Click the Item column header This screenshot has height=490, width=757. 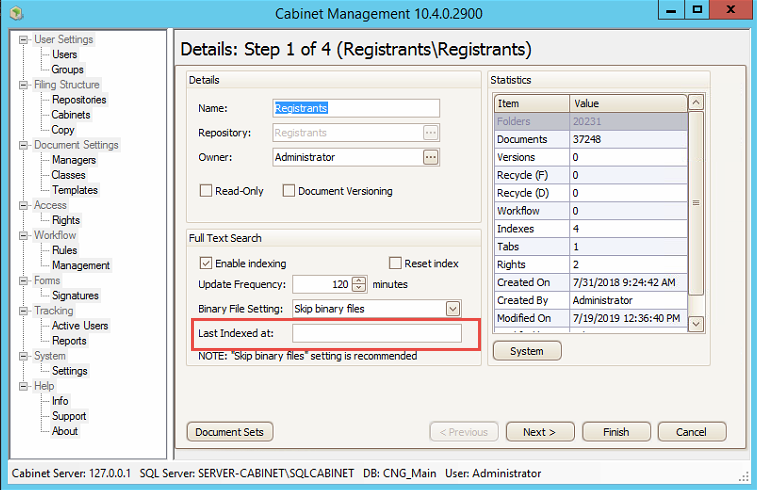coord(532,103)
